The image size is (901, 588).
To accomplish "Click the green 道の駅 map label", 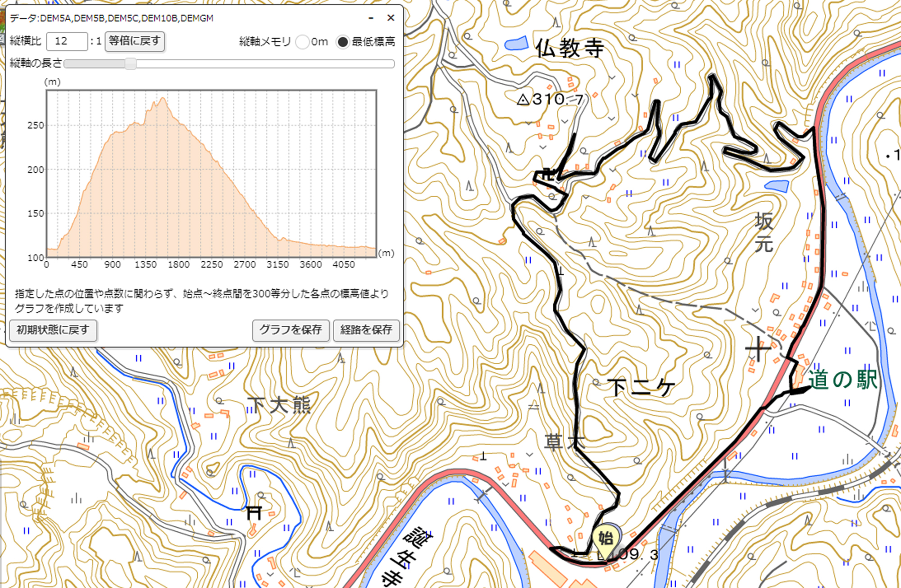I will click(x=842, y=379).
